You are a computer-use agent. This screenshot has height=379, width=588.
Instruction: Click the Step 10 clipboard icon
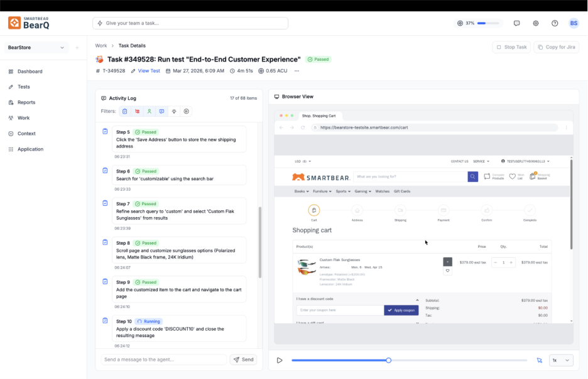pos(105,321)
